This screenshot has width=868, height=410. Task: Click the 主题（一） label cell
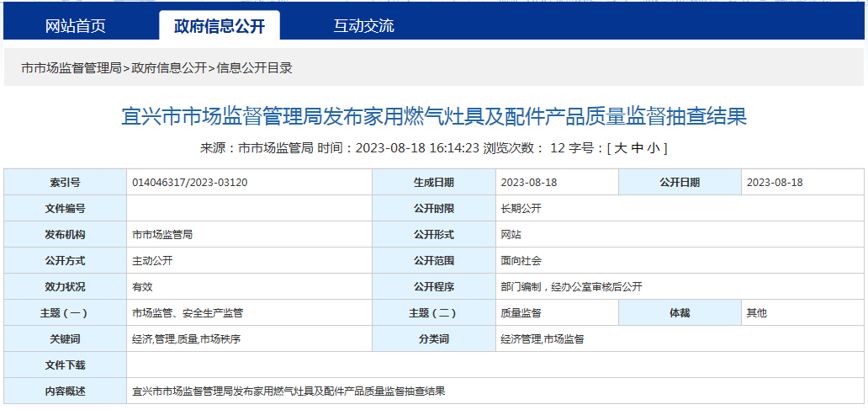pos(66,312)
